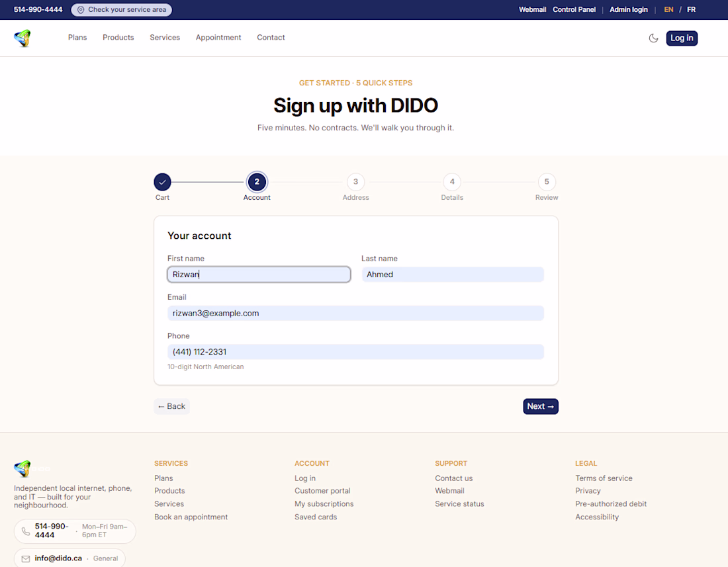The image size is (728, 567).
Task: Focus the Email field
Action: pyautogui.click(x=355, y=313)
